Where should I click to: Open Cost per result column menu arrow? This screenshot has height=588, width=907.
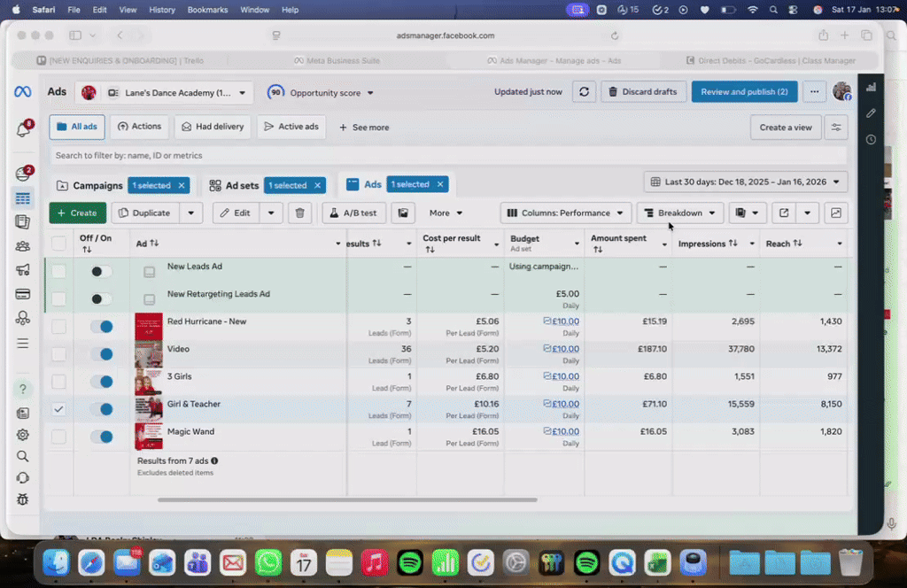(x=496, y=244)
